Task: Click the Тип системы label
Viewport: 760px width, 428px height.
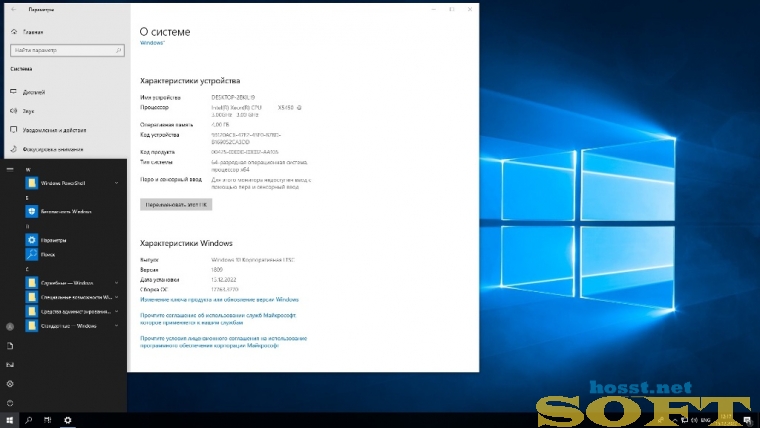Action: point(156,162)
